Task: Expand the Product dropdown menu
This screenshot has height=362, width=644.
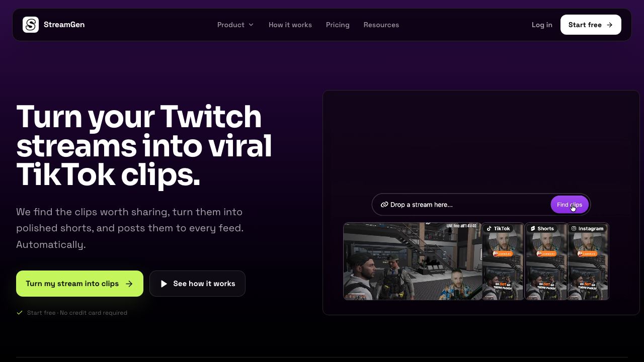Action: pos(235,25)
